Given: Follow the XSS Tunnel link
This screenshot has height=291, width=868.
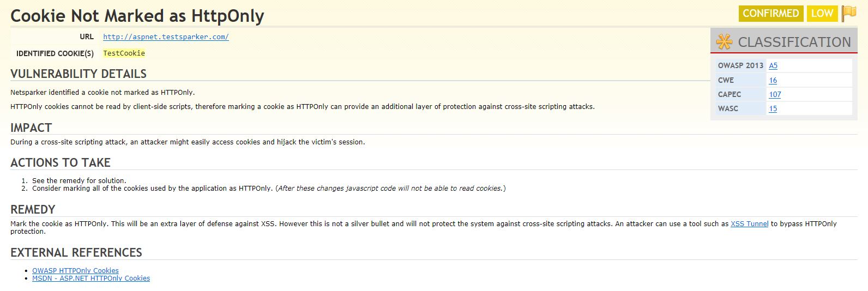Looking at the screenshot, I should coord(749,224).
